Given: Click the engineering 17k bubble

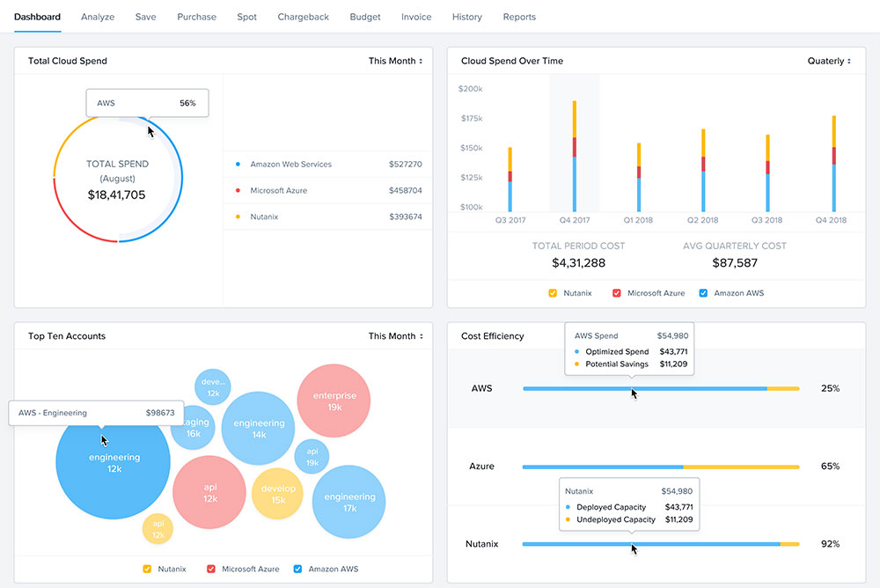Looking at the screenshot, I should tap(349, 502).
